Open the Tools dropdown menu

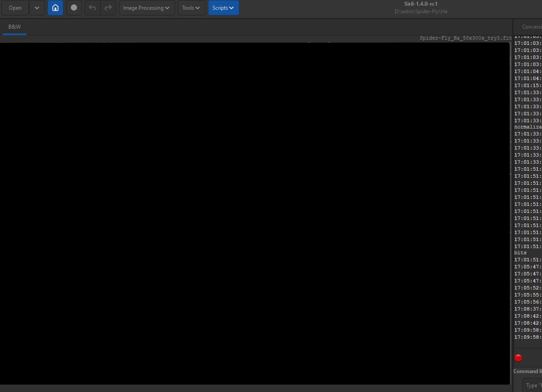191,8
